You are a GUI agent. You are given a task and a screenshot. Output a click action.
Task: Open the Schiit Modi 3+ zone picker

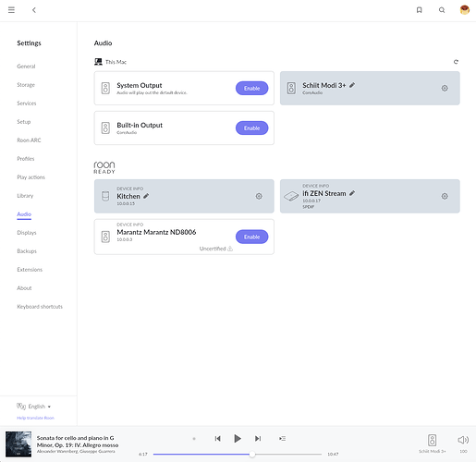point(432,444)
